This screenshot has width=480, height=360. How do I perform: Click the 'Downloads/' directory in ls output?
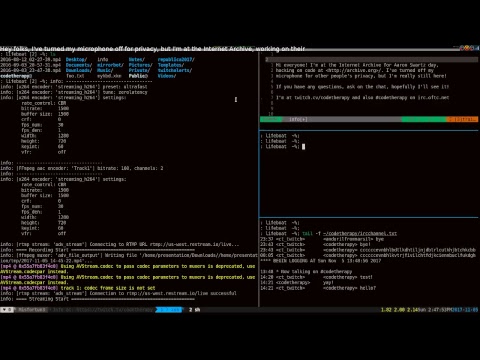[x=79, y=70]
